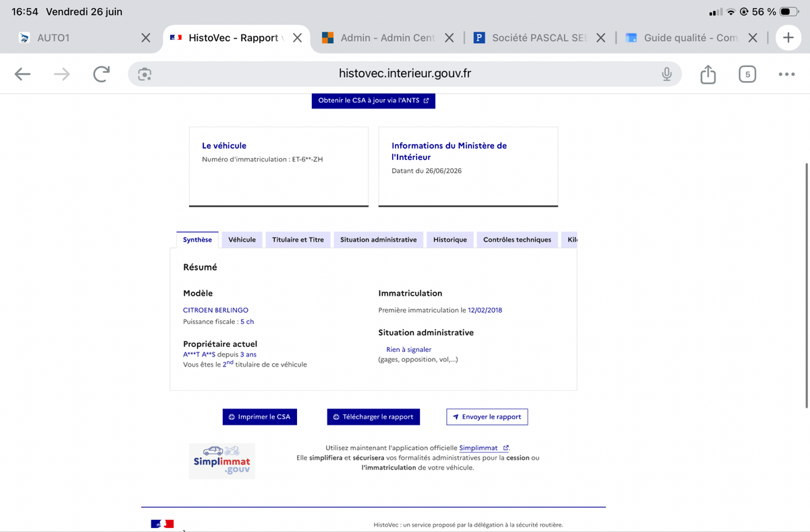The image size is (810, 532).
Task: Click the Safari forward arrow
Action: (x=61, y=74)
